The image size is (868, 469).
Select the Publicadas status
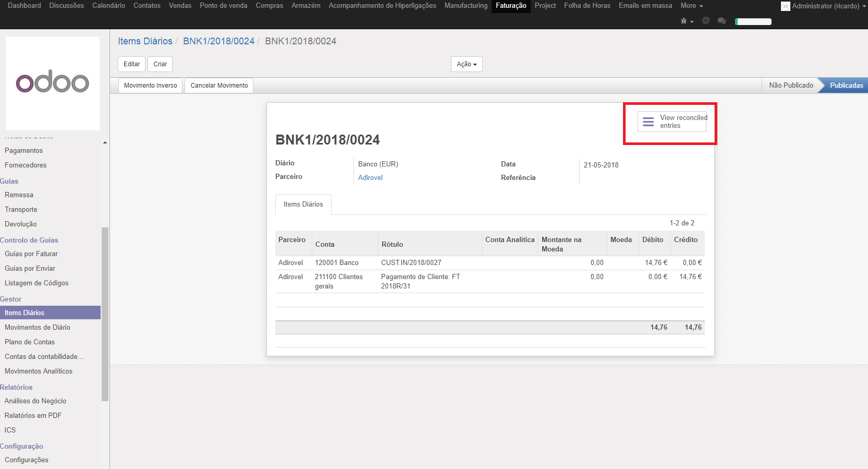[846, 86]
